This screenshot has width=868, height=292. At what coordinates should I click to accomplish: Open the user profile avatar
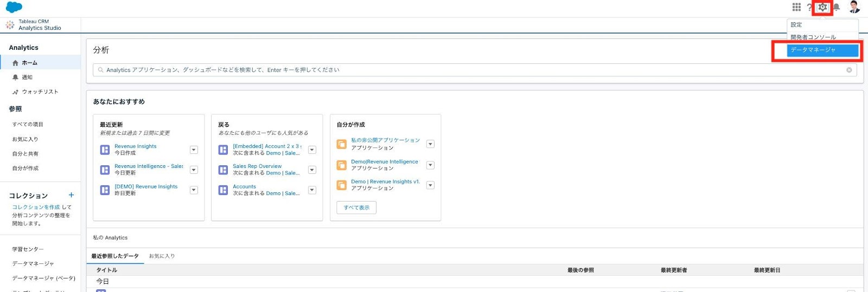(x=854, y=7)
